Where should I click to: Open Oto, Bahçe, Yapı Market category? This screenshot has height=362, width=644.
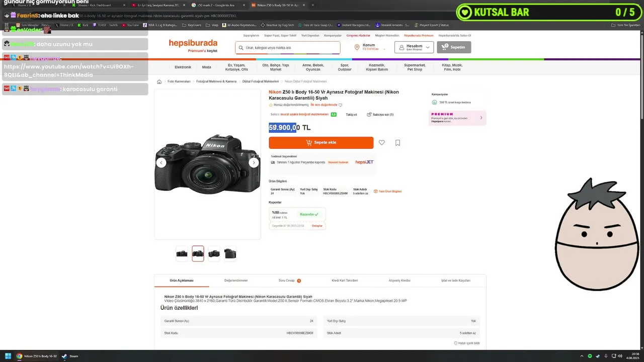click(276, 67)
